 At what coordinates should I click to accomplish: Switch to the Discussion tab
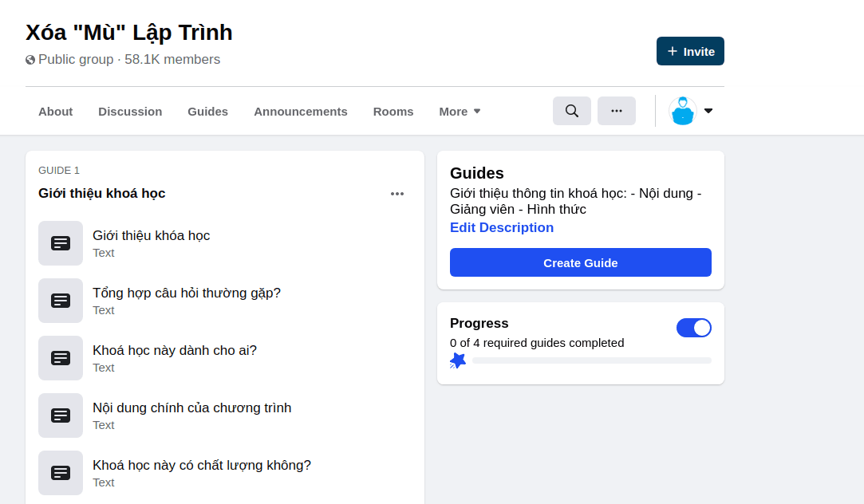point(130,112)
